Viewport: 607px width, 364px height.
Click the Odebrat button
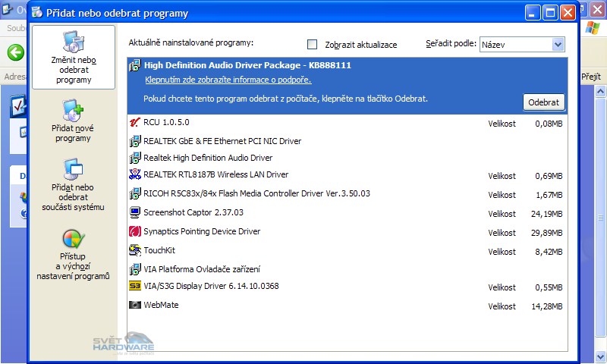pos(543,102)
